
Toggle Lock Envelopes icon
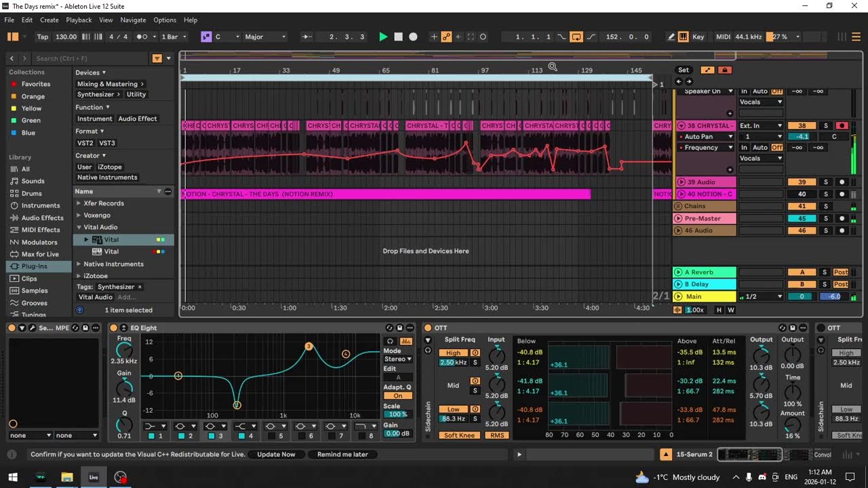coord(724,70)
